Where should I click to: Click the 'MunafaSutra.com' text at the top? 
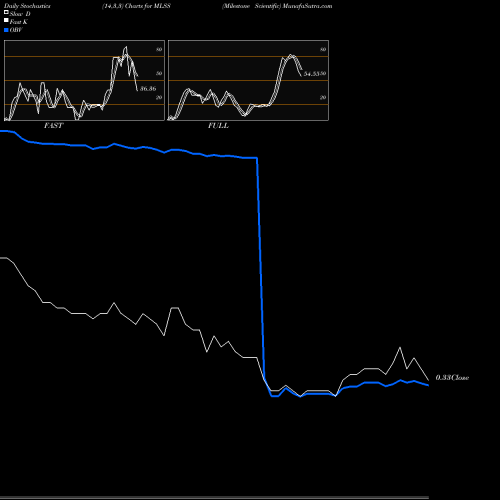coord(307,6)
